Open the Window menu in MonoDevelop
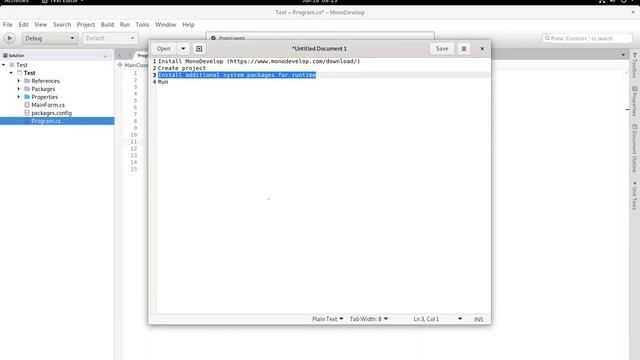This screenshot has height=360, width=640. click(165, 25)
